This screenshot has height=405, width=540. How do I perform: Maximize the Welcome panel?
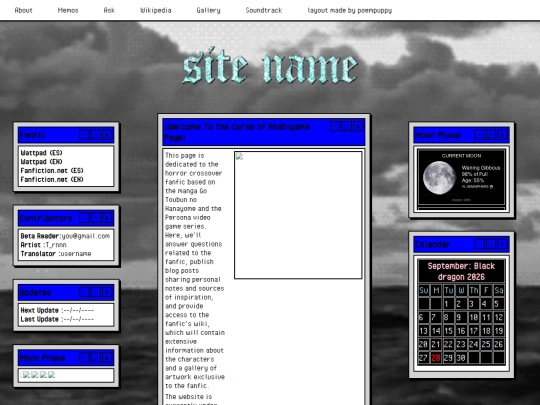347,126
